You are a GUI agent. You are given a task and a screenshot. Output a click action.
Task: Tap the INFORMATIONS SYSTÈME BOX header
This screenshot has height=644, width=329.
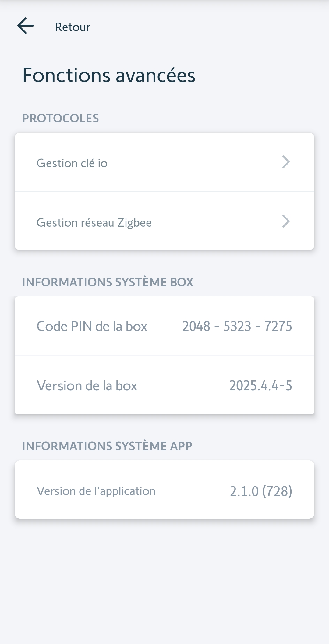coord(108,282)
